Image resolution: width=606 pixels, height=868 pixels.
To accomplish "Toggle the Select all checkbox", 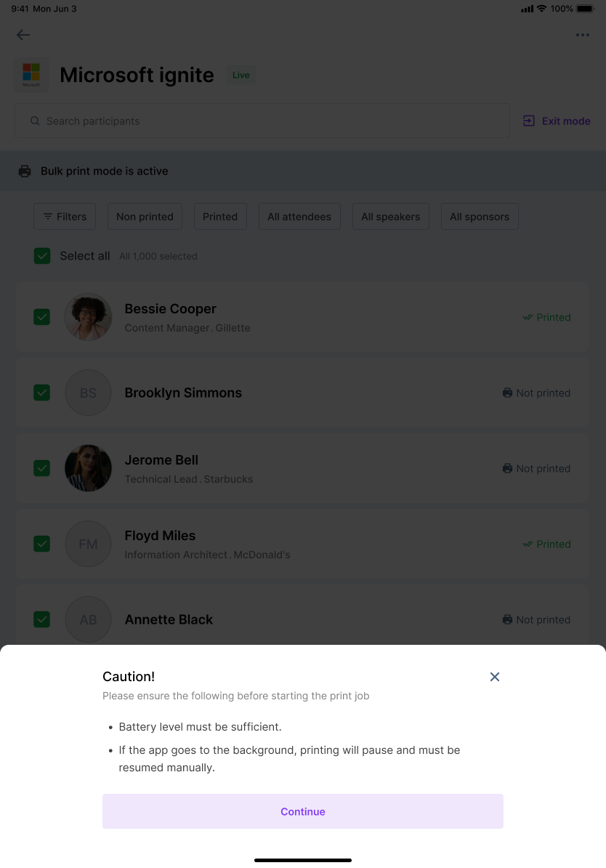I will (42, 256).
